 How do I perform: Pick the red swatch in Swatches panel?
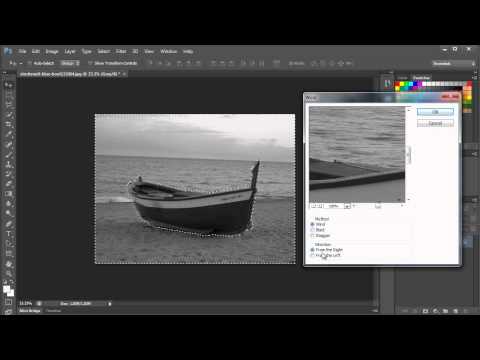(397, 84)
